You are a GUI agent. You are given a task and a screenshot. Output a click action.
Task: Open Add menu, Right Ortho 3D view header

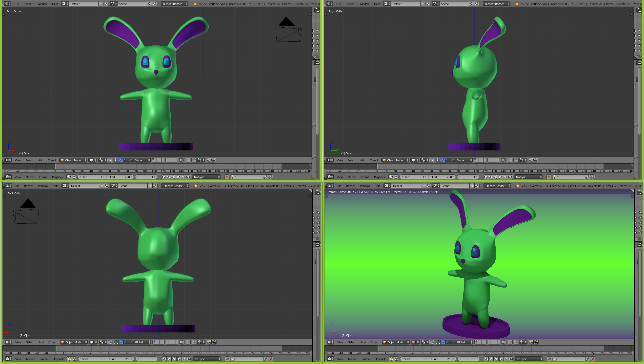[x=362, y=160]
